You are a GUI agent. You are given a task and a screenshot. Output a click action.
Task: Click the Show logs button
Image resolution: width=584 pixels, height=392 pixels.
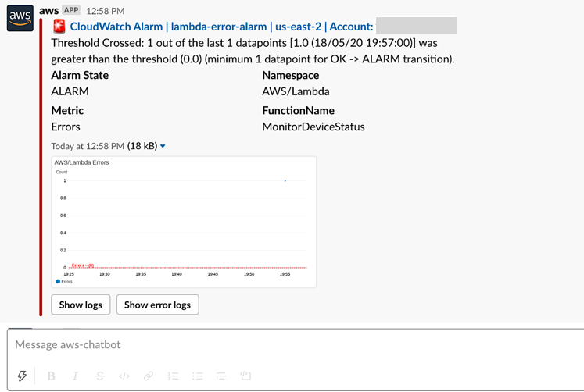coord(81,305)
